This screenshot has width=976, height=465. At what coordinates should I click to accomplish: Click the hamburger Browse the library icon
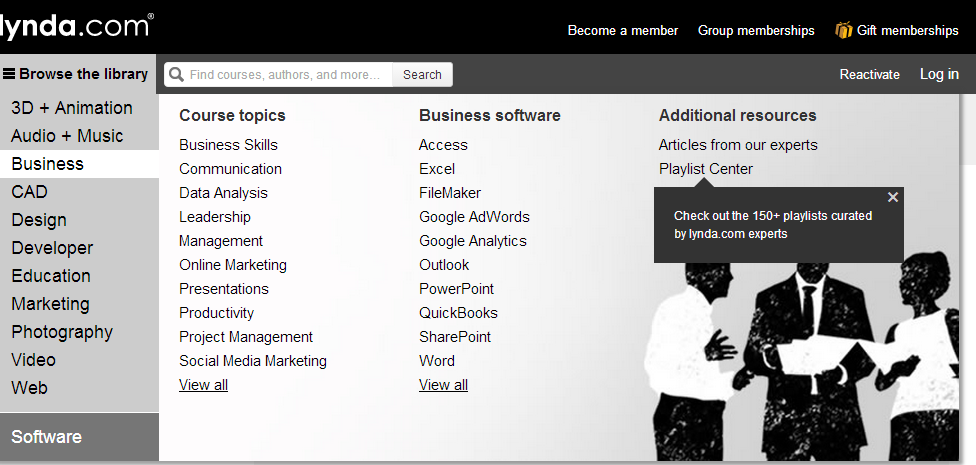pyautogui.click(x=9, y=74)
